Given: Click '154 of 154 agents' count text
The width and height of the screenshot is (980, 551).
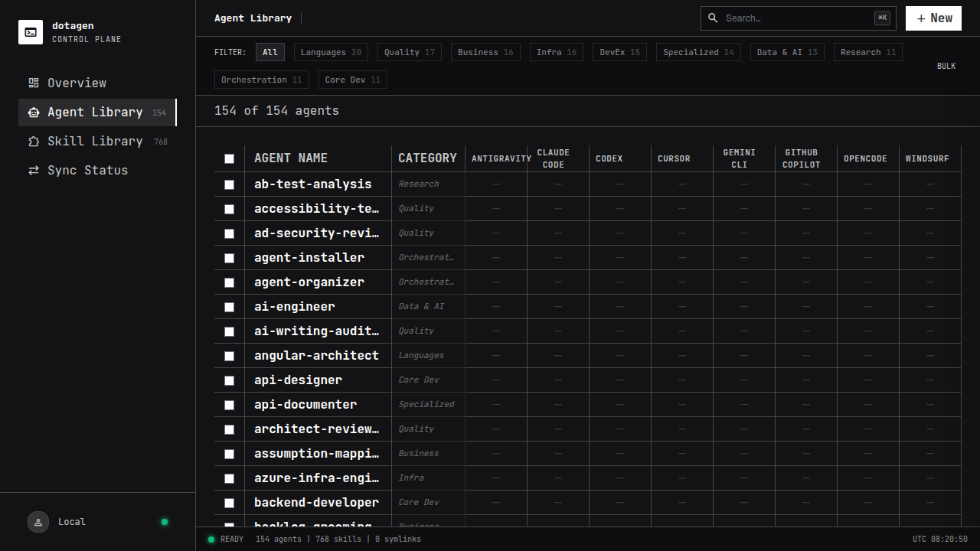Looking at the screenshot, I should (x=276, y=111).
